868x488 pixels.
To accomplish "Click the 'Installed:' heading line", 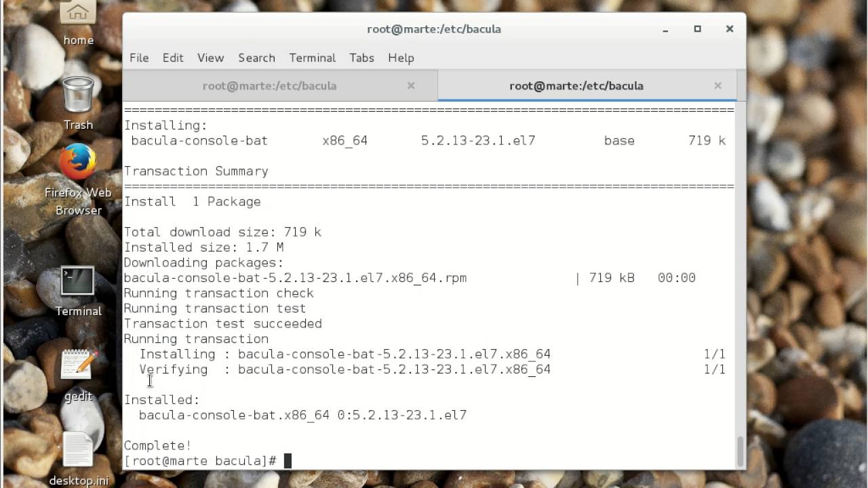I will click(161, 400).
